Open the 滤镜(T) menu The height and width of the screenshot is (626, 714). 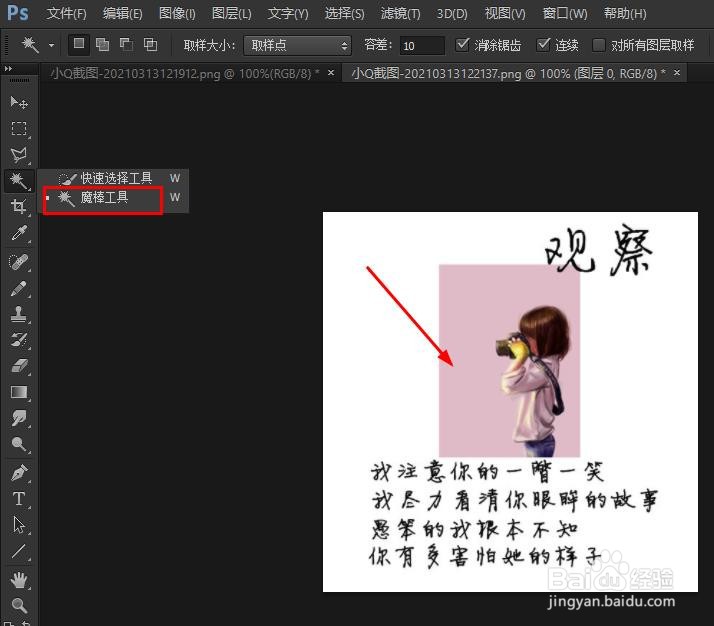coord(400,13)
